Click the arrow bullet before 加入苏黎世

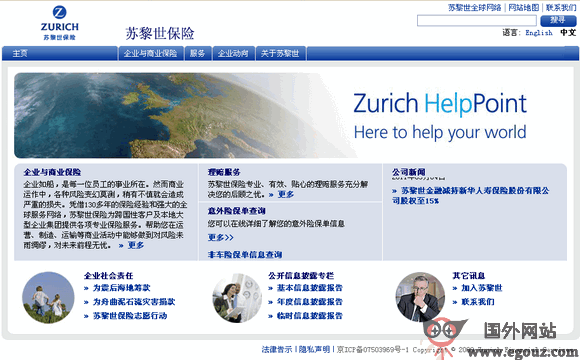[455, 289]
